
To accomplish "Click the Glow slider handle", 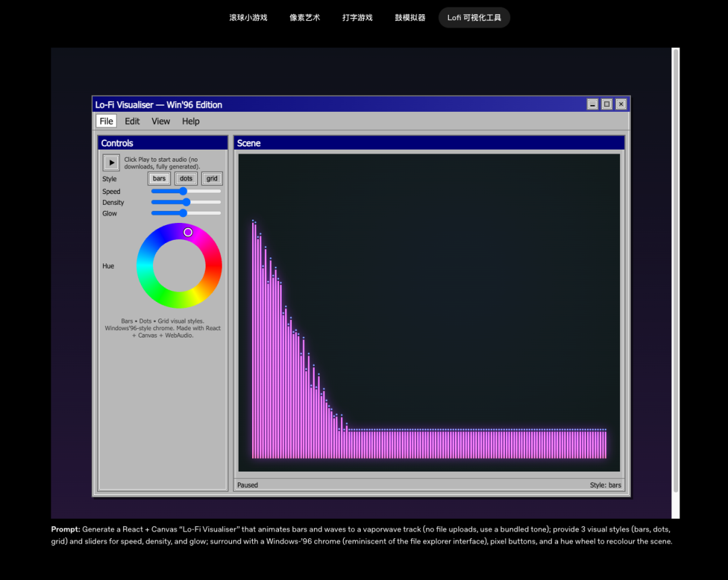I will click(183, 213).
